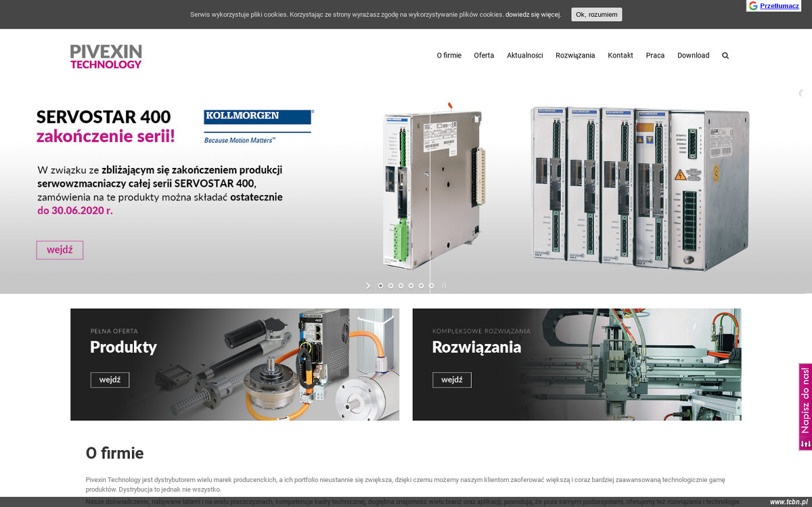
Task: Click the Rozwiązania heading on card
Action: [x=477, y=347]
